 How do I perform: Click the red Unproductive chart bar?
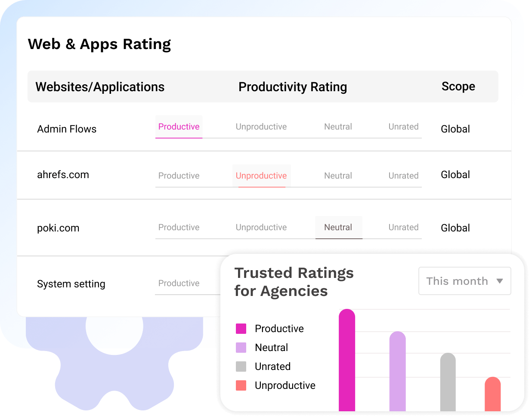click(x=493, y=394)
